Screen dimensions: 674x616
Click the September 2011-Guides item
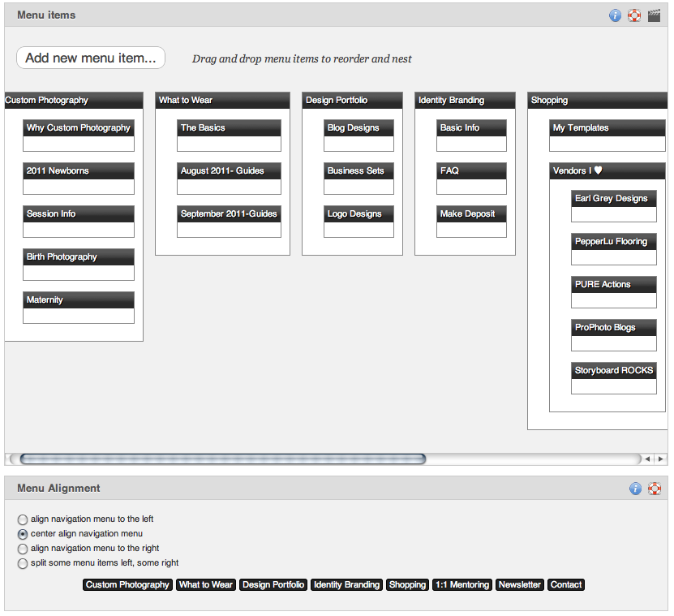(229, 213)
